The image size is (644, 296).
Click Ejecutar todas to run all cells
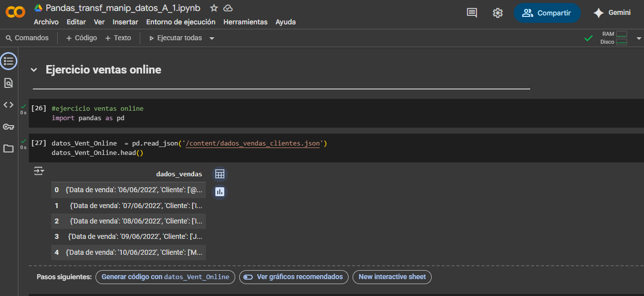click(x=176, y=38)
